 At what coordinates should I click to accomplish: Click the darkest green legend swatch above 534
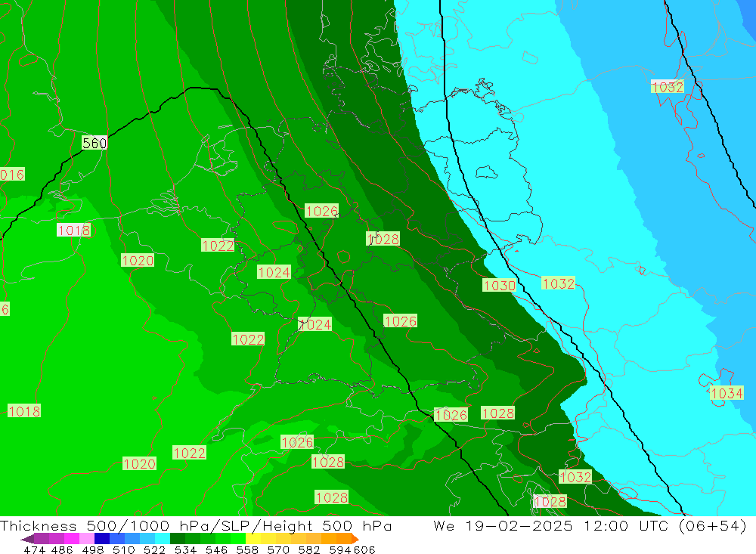(178, 539)
